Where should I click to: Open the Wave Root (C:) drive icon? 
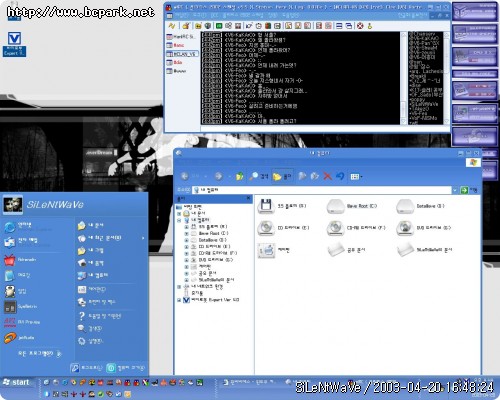click(335, 206)
